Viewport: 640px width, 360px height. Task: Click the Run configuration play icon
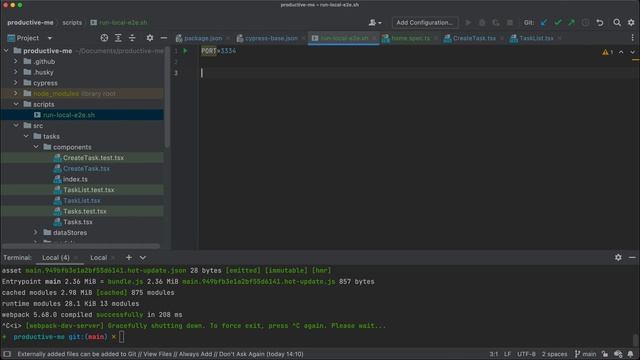click(468, 22)
